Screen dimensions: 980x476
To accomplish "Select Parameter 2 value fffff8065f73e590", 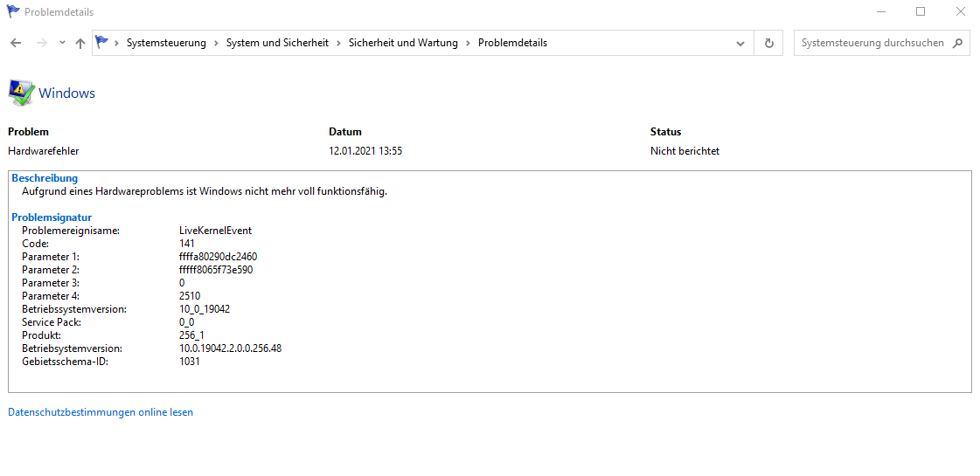I will (x=216, y=270).
